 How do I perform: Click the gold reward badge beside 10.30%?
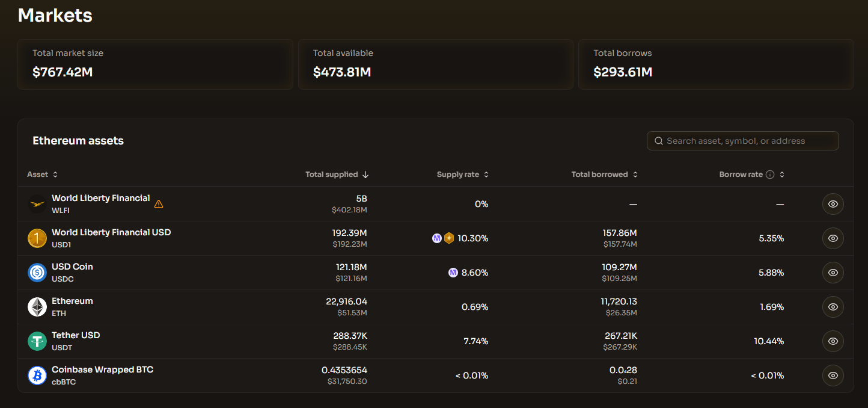[x=449, y=238]
